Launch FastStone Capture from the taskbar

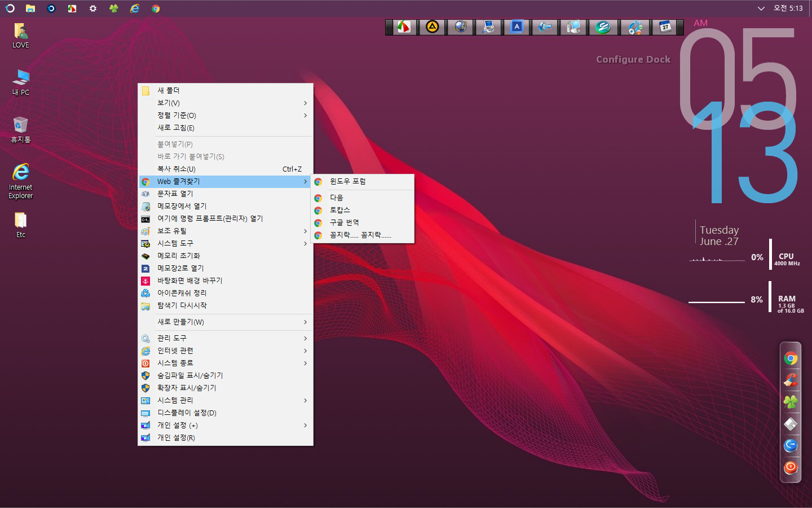72,8
